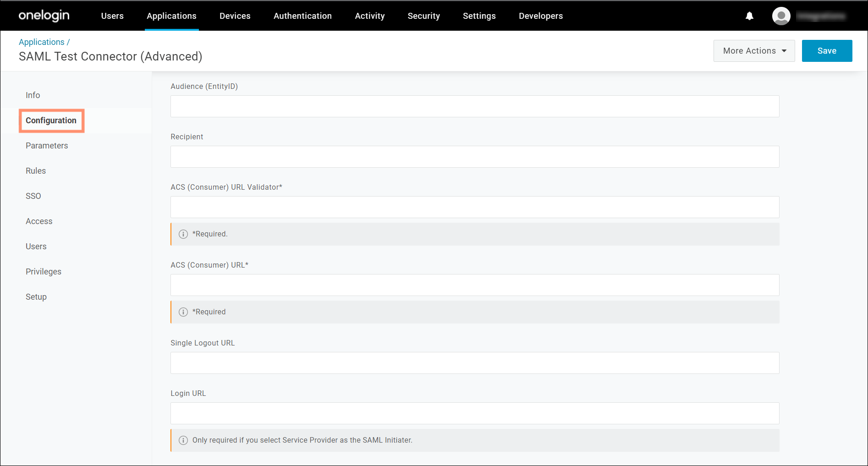Viewport: 868px width, 466px height.
Task: Click the OneLogin logo
Action: coord(44,16)
